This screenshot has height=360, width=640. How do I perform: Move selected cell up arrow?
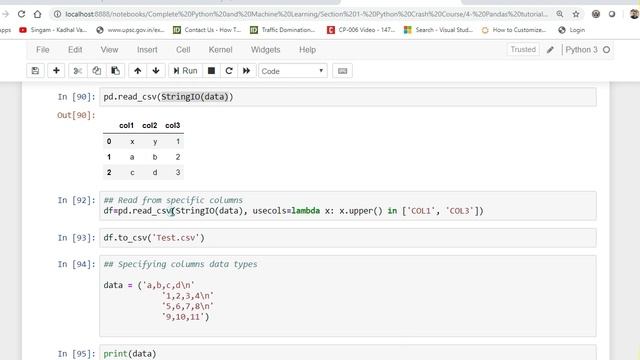coord(138,71)
